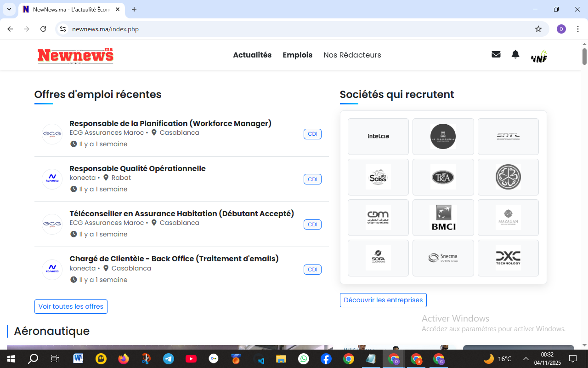This screenshot has height=368, width=588.
Task: Open File Explorer from the taskbar
Action: (x=281, y=359)
